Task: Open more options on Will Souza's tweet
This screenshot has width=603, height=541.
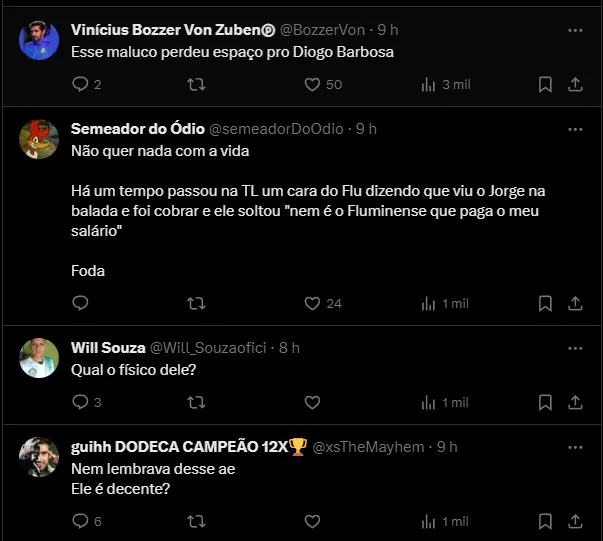Action: click(x=575, y=348)
